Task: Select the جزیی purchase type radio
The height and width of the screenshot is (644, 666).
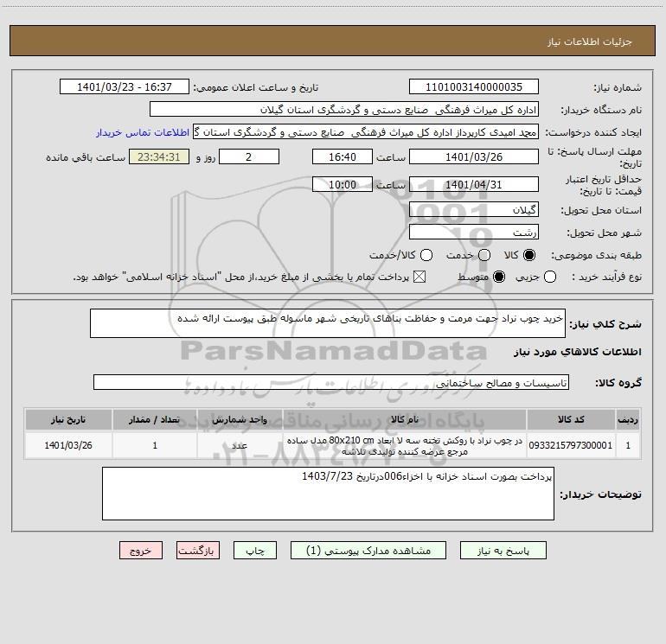Action: [549, 277]
